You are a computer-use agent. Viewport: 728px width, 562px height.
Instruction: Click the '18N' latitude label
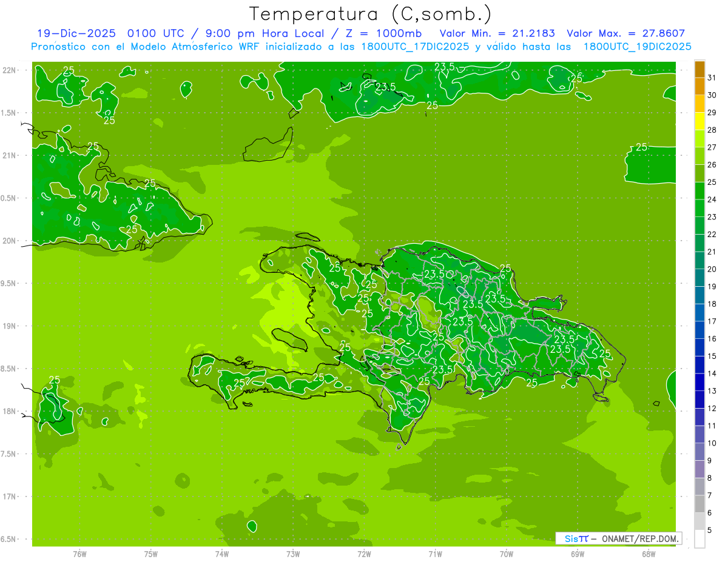click(x=10, y=411)
